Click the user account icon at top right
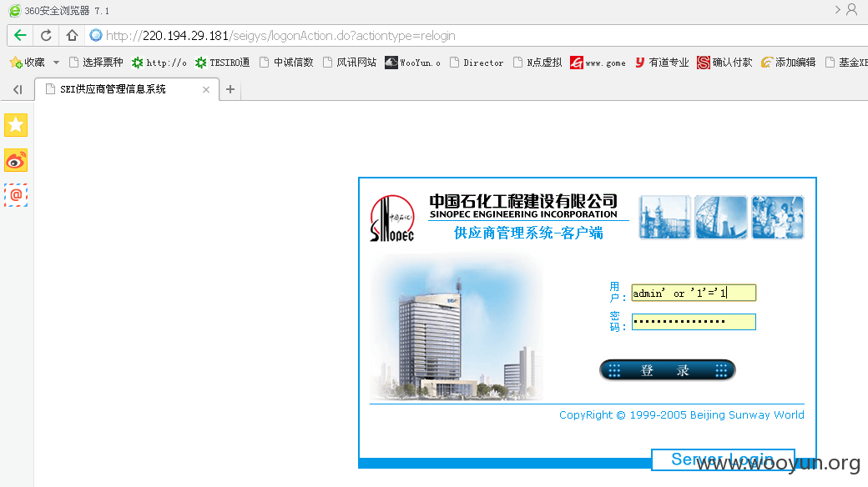This screenshot has width=868, height=487. 852,9
